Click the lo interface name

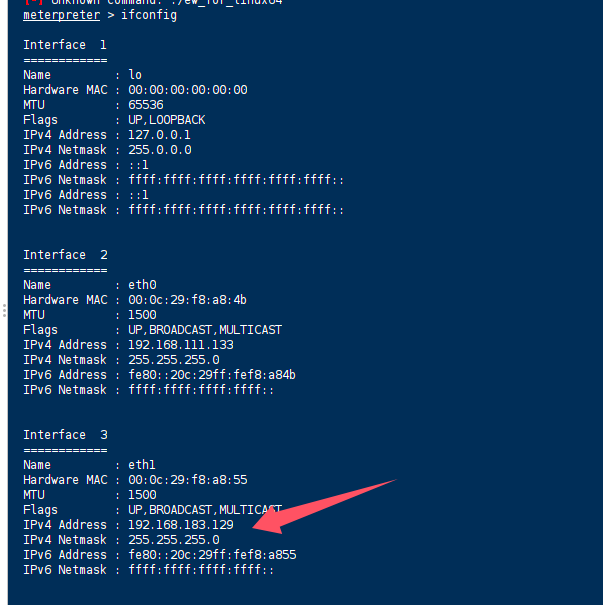135,75
